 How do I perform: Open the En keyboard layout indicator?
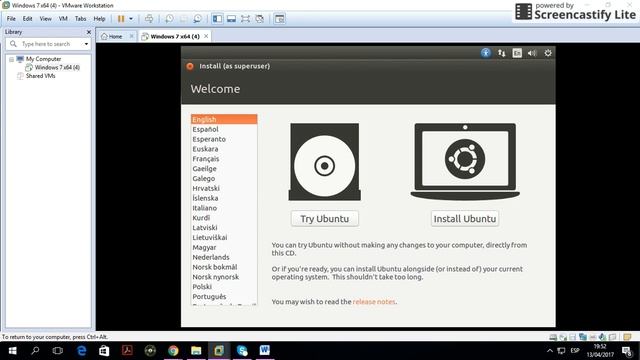pyautogui.click(x=517, y=53)
